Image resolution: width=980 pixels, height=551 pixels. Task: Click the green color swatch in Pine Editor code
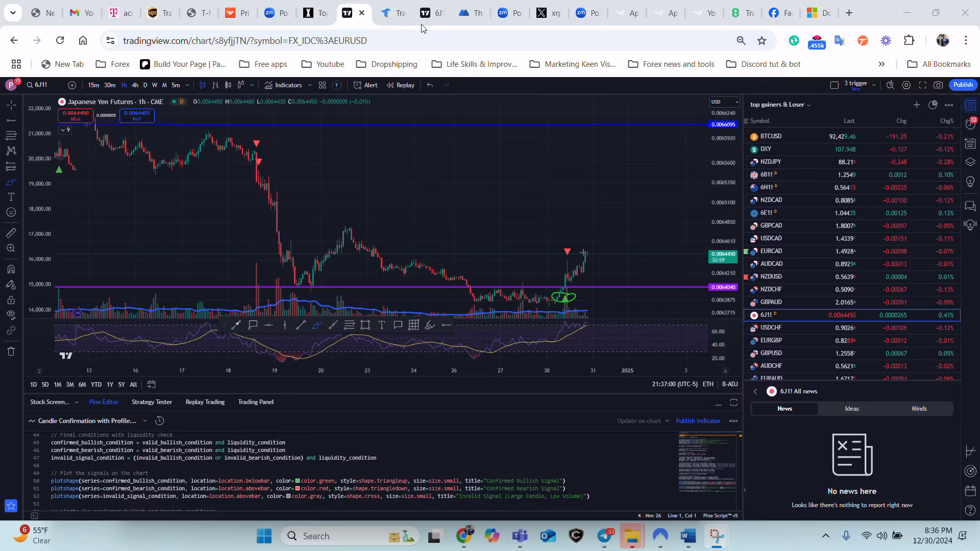point(298,481)
